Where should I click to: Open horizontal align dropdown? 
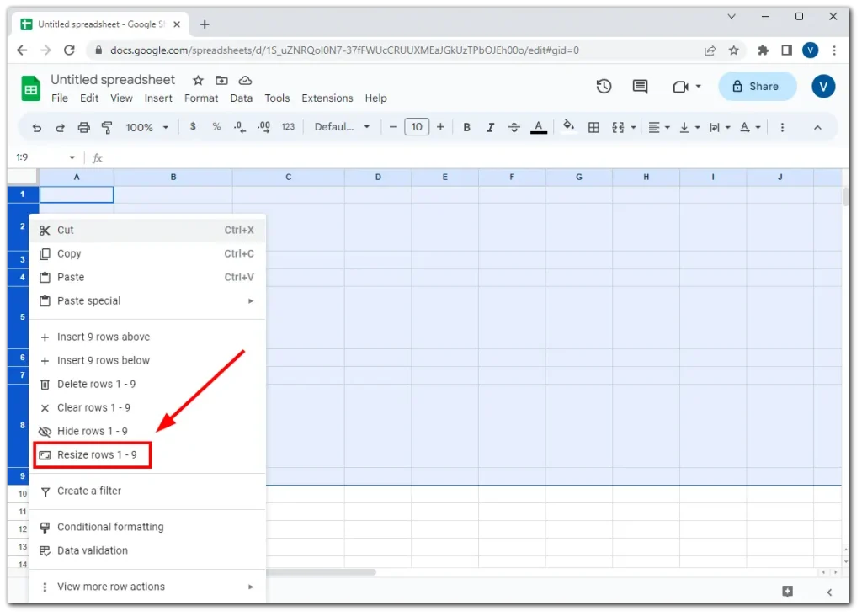point(658,127)
